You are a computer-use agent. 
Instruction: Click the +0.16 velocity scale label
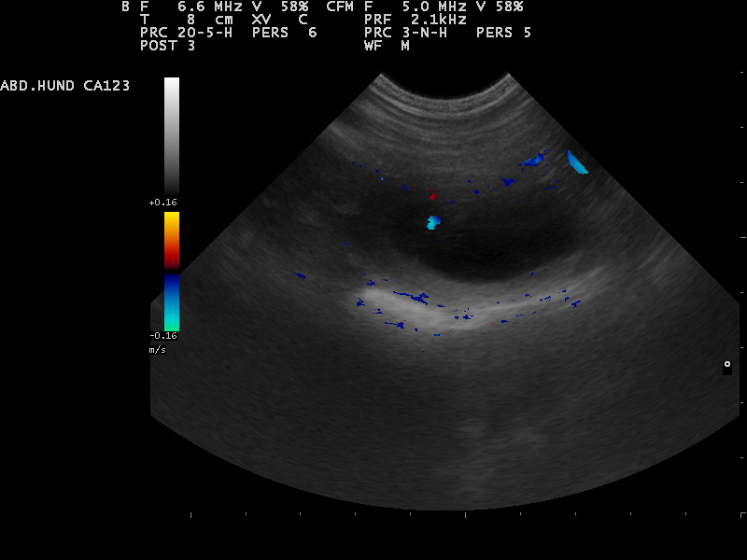point(163,203)
